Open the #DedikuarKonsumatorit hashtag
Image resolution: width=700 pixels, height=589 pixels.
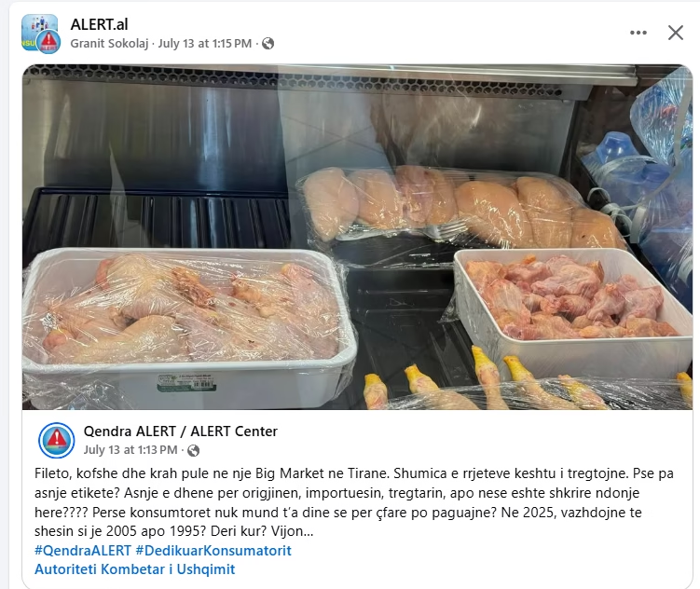(213, 550)
